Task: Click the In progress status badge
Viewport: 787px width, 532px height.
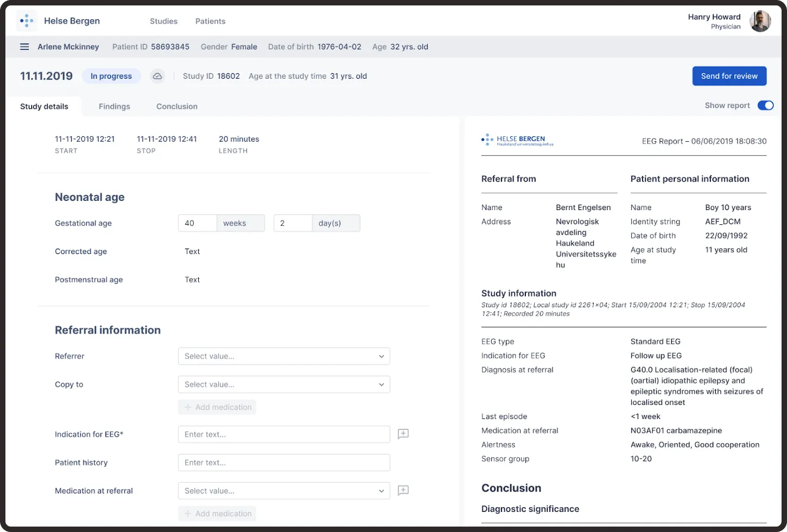Action: [x=111, y=76]
